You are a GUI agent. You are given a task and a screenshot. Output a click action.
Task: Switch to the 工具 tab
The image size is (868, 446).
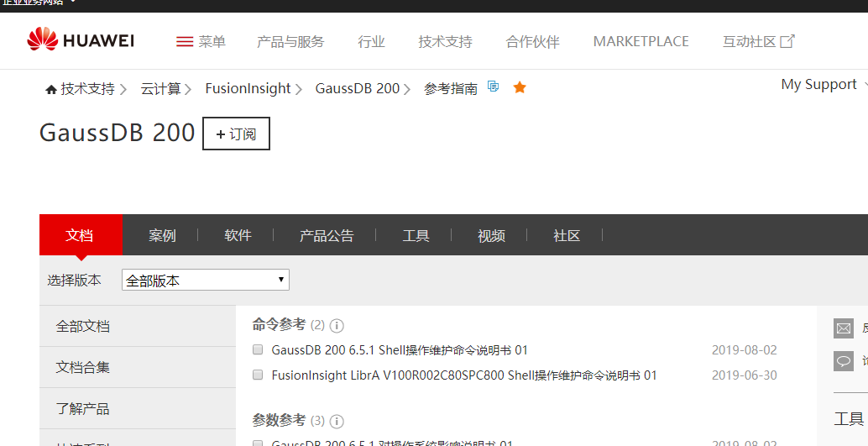(416, 235)
